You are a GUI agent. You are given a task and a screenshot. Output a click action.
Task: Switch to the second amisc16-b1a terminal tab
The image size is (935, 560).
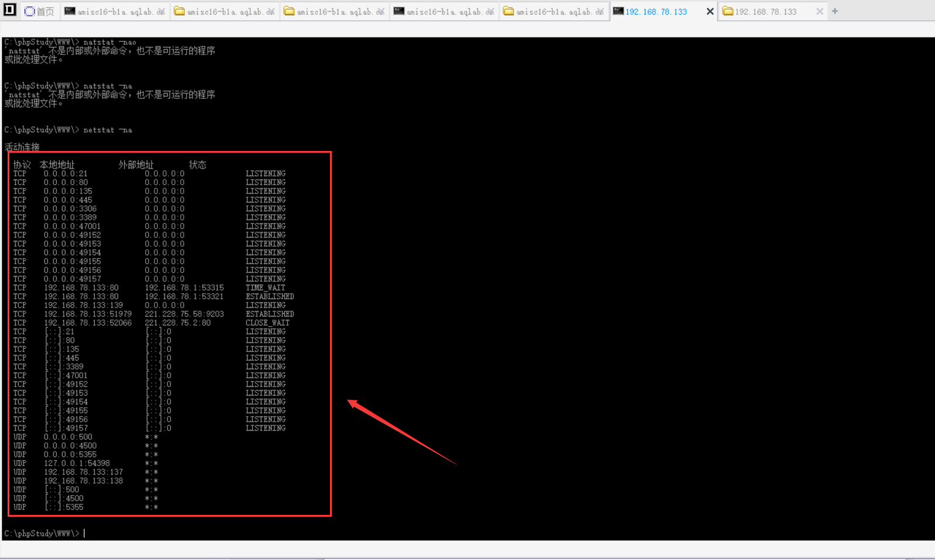pos(444,11)
